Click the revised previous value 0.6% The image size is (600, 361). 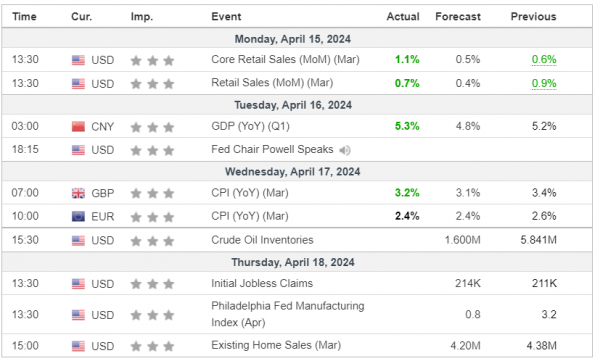(544, 60)
